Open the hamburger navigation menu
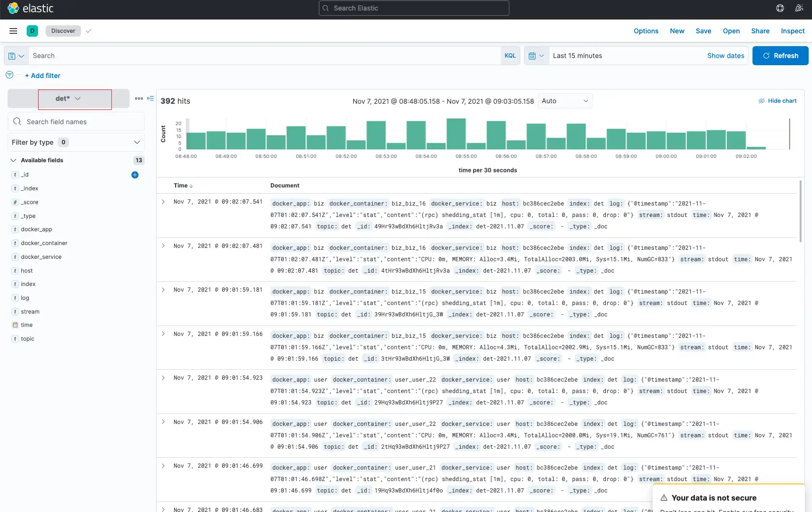This screenshot has width=812, height=512. point(13,31)
